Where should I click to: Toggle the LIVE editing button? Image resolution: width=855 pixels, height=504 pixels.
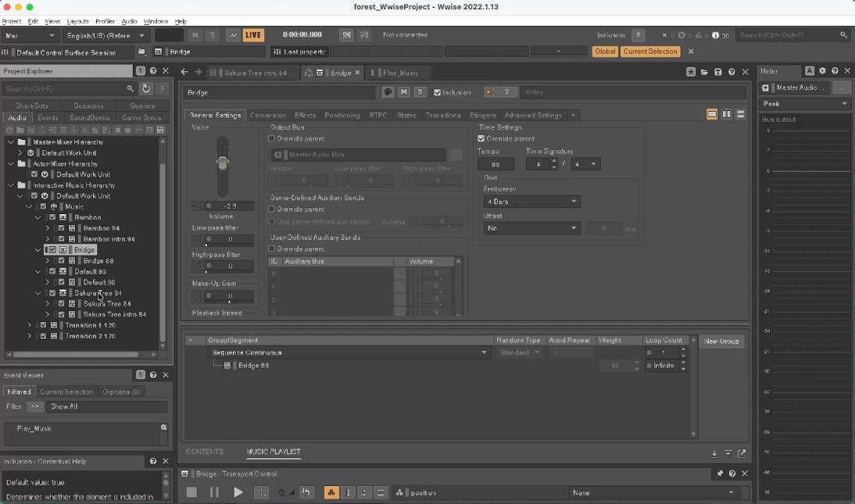[253, 35]
